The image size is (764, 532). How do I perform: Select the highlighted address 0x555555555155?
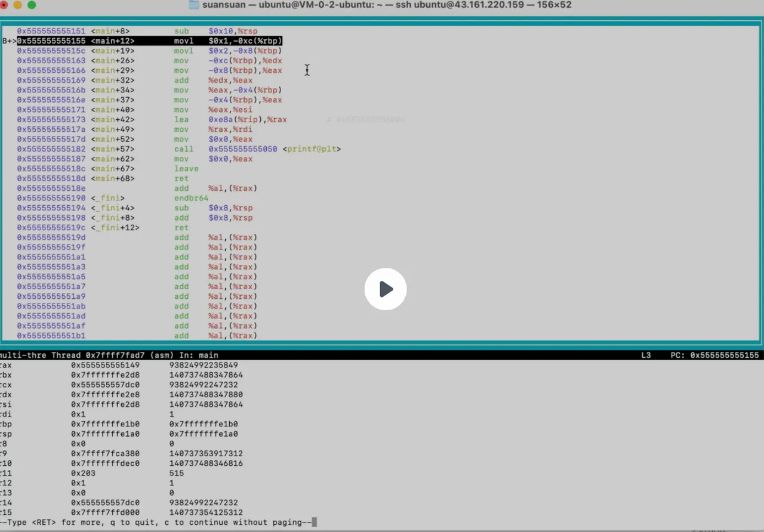click(51, 41)
